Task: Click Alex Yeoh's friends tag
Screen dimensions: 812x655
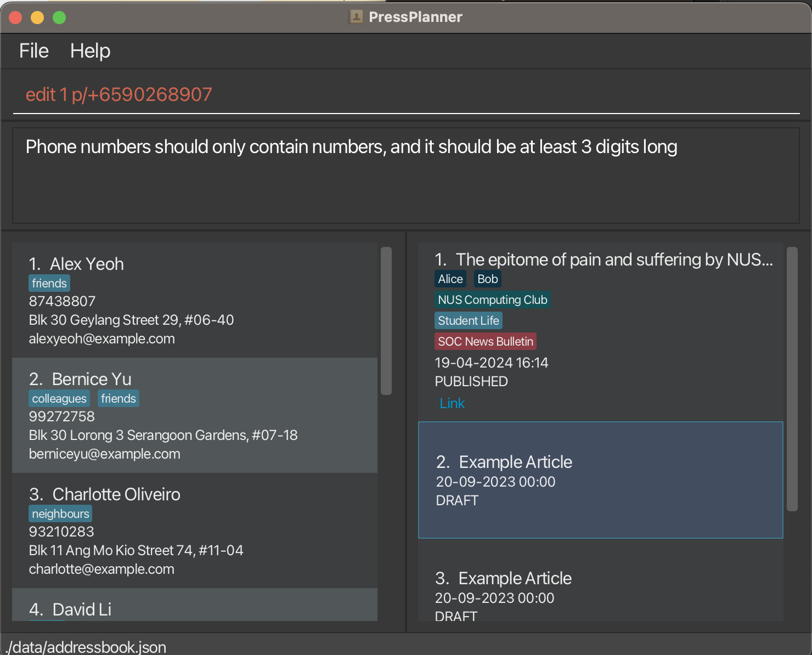Action: click(x=49, y=284)
